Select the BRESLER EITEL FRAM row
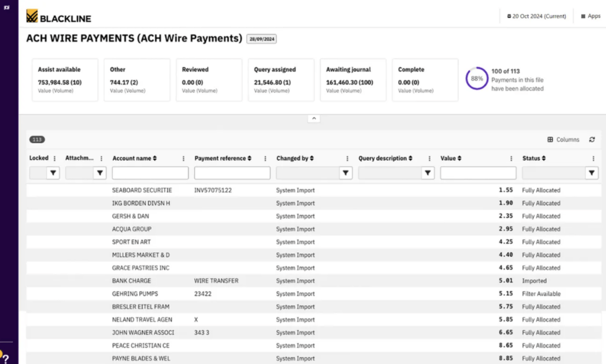606x364 pixels. click(314, 307)
